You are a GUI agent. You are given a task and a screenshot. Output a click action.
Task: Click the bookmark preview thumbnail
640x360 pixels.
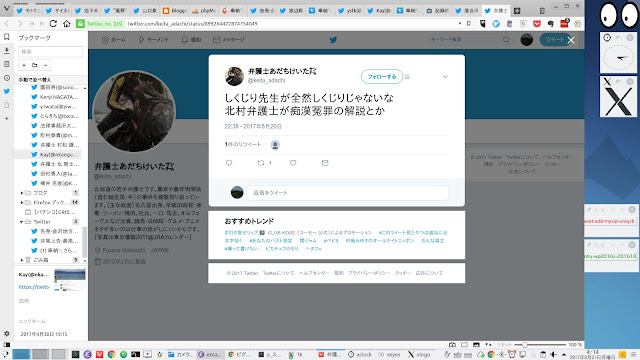click(x=70, y=279)
